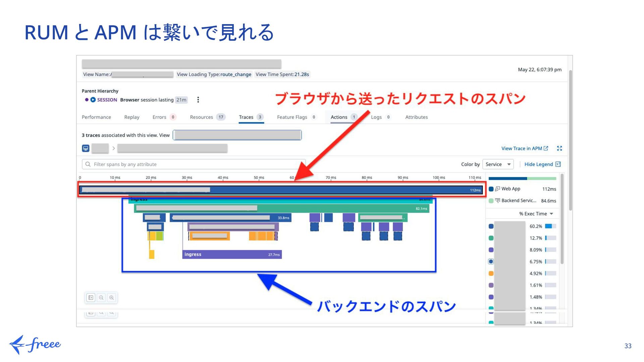Click the blue monitor device icon

click(x=86, y=148)
